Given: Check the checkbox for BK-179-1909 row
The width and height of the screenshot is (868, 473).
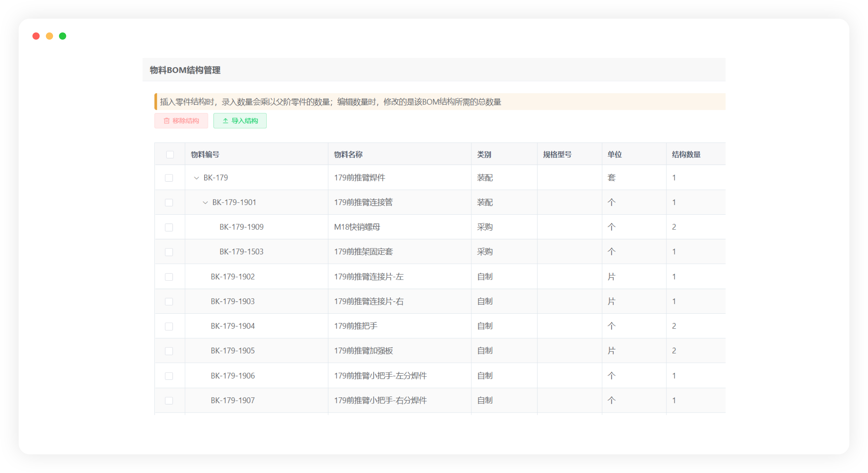Looking at the screenshot, I should pos(169,227).
